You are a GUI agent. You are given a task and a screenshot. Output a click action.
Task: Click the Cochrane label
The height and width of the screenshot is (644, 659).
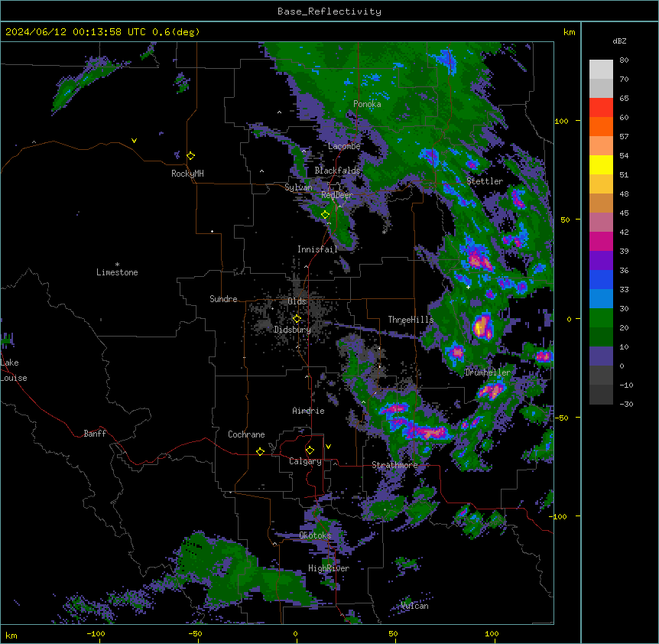(246, 434)
